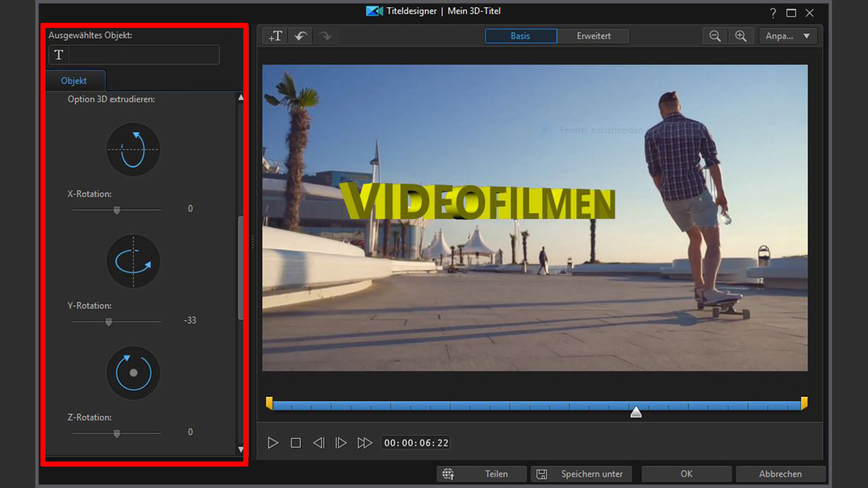Select the Objekt tab
868x488 pixels.
coord(74,81)
